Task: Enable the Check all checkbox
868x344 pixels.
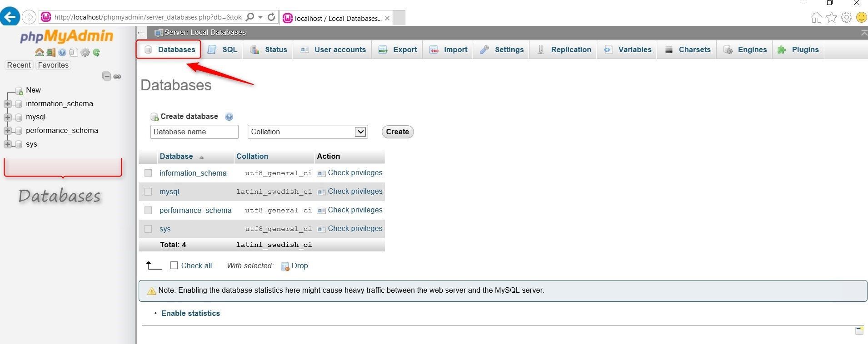Action: pyautogui.click(x=174, y=265)
